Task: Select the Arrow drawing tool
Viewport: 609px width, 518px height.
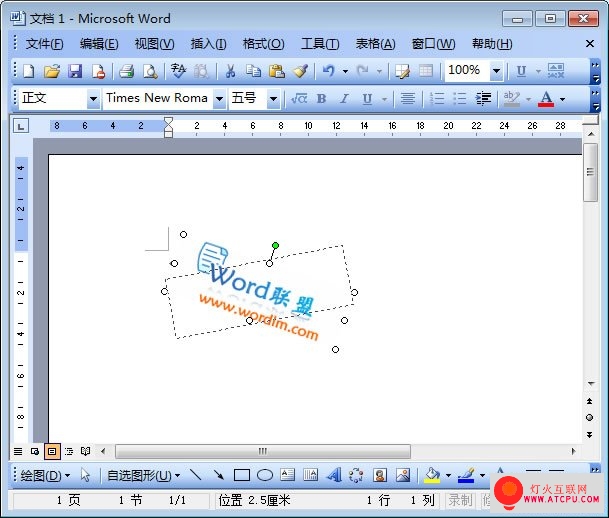Action: pyautogui.click(x=219, y=475)
